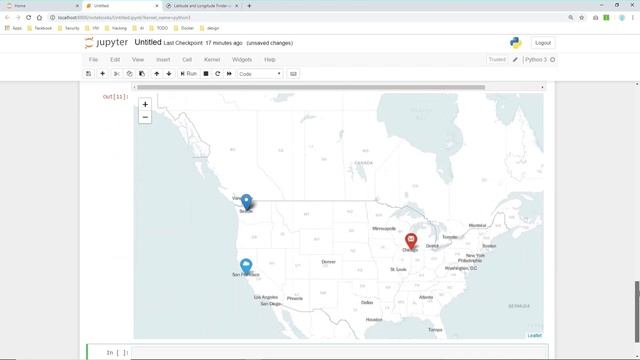Open the Kernel menu
640x360 pixels.
click(212, 60)
